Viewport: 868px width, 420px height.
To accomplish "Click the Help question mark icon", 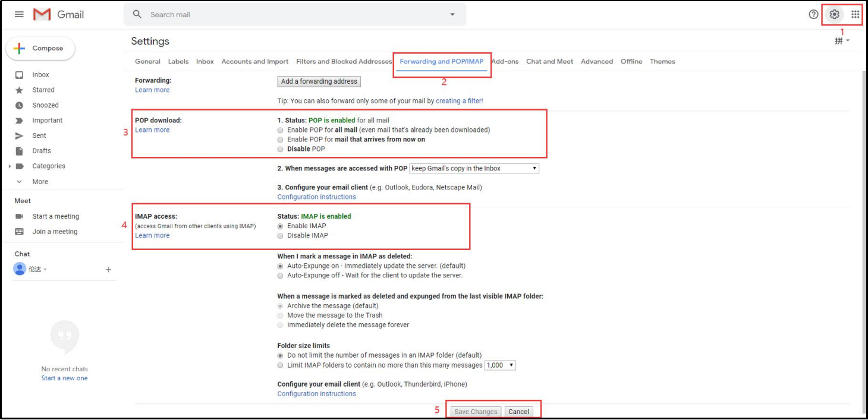I will point(813,15).
